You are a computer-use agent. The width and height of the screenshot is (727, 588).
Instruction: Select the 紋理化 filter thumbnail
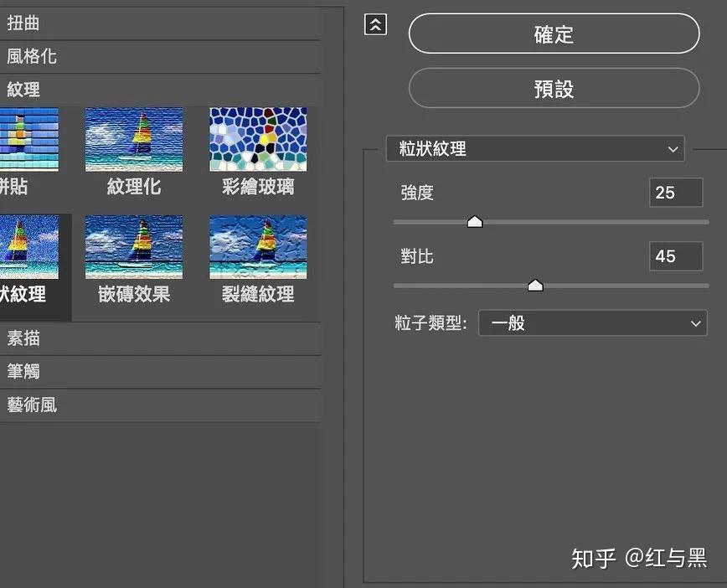134,140
